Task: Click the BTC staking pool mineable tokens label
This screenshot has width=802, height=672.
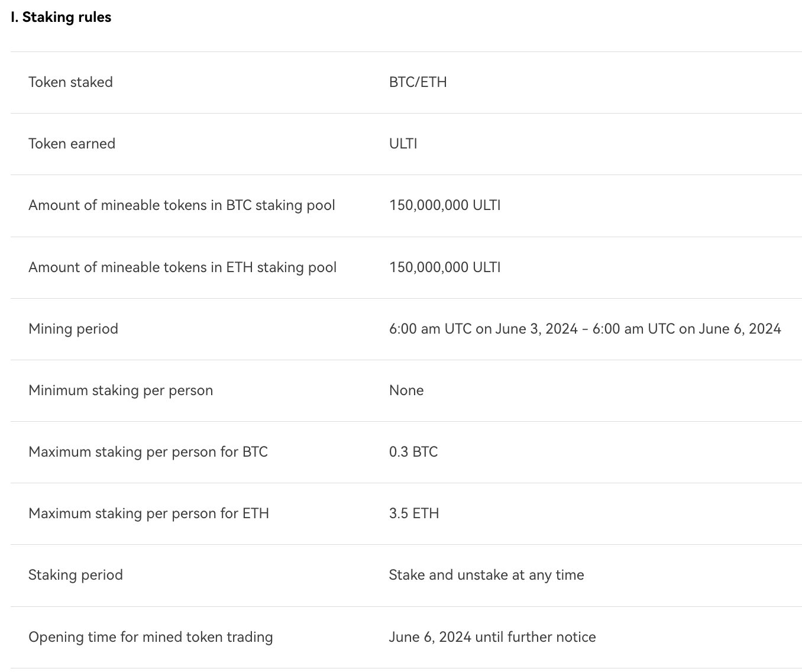Action: [x=182, y=205]
